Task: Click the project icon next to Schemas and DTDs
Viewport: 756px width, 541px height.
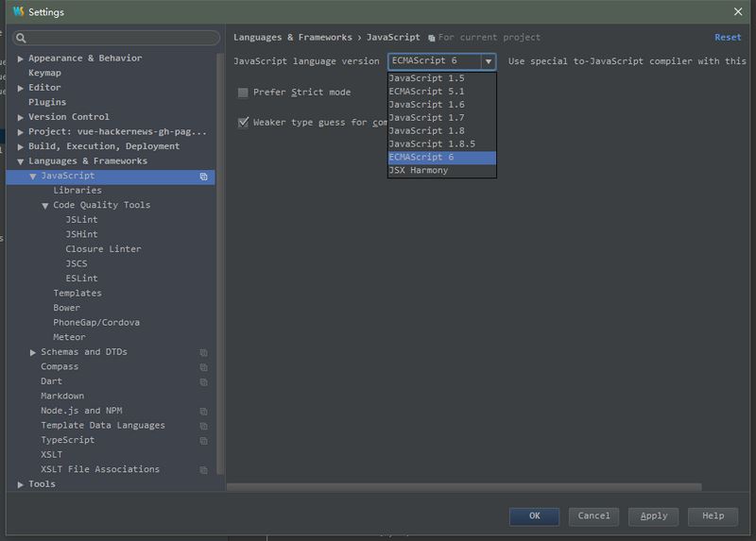Action: click(203, 352)
